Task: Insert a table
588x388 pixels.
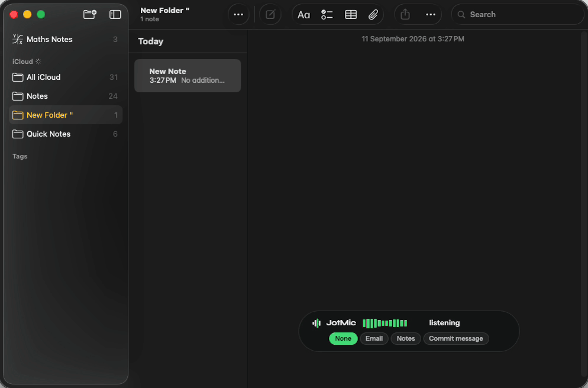Action: (351, 15)
